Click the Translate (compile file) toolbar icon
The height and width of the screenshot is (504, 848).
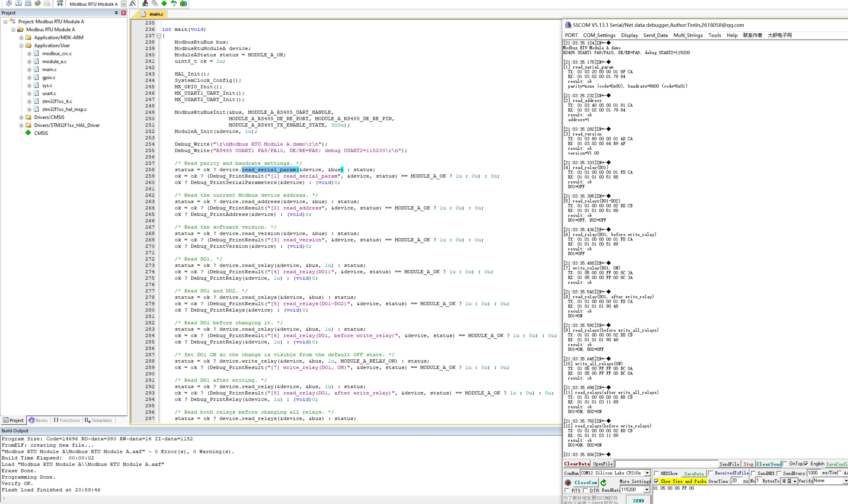(9, 3)
